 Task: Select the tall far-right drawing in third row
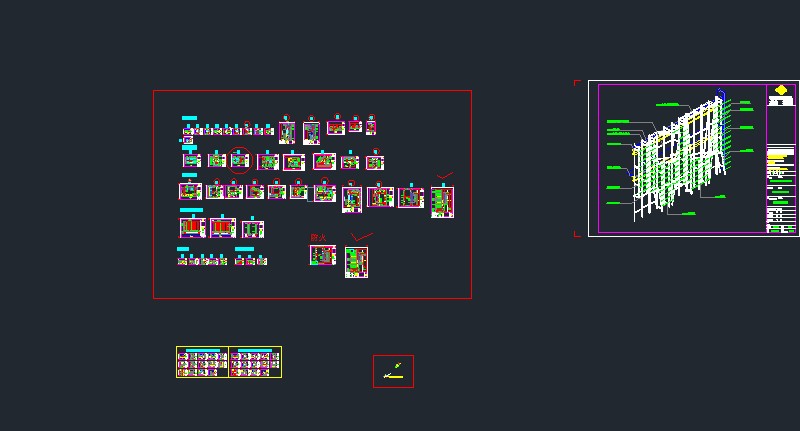[442, 200]
